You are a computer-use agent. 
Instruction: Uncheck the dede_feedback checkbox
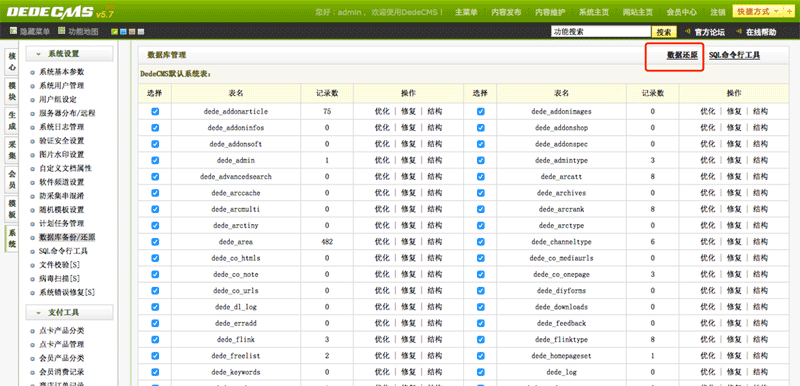[x=481, y=323]
